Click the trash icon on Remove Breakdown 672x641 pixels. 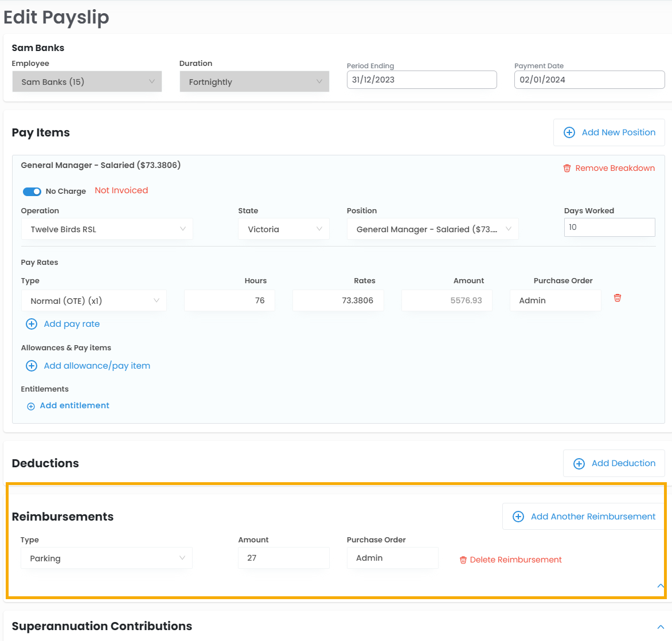coord(567,168)
